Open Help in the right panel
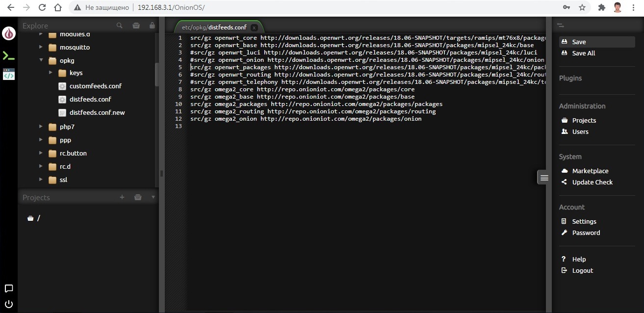This screenshot has height=313, width=644. [579, 259]
